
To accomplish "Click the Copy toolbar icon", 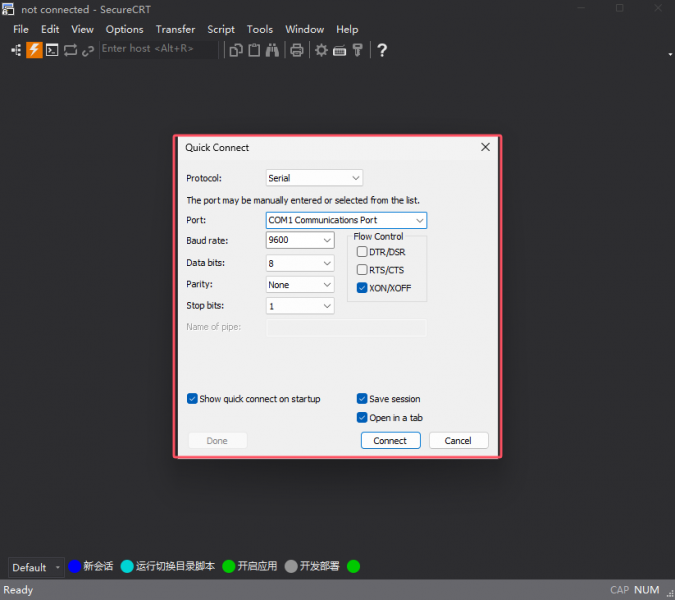I will (x=235, y=50).
